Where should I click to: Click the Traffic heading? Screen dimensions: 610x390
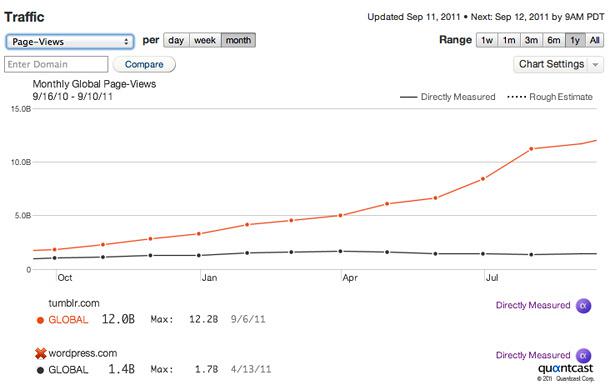pos(24,17)
